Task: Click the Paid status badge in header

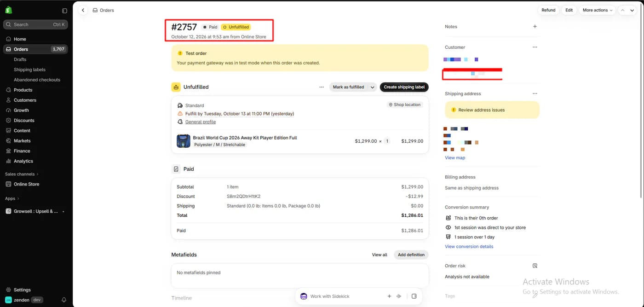Action: (x=210, y=27)
